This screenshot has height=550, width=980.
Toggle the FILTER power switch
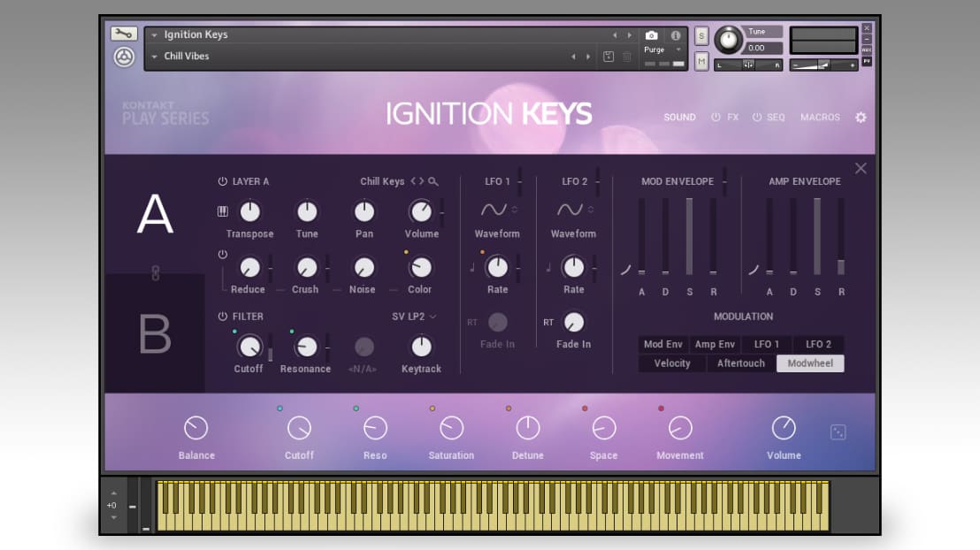[221, 316]
